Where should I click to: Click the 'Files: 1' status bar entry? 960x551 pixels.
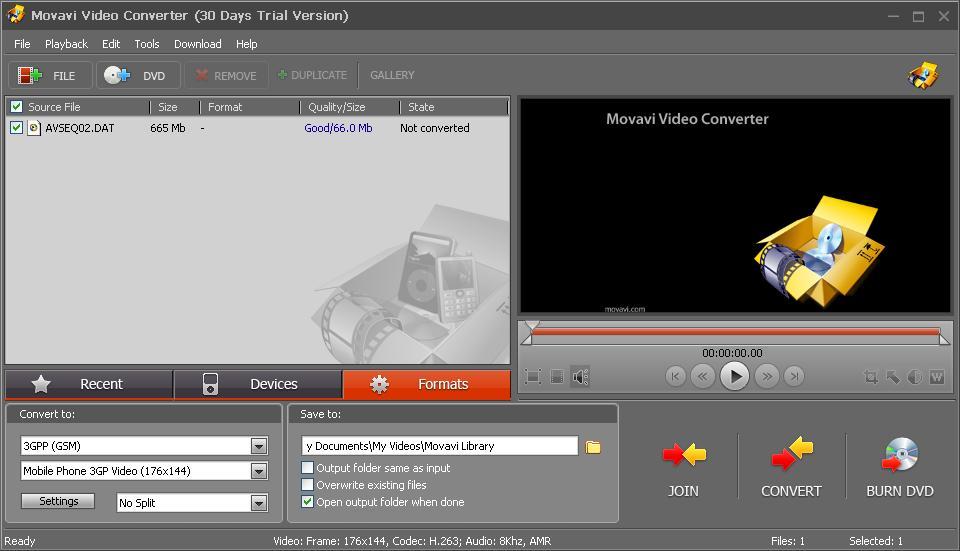tap(788, 541)
